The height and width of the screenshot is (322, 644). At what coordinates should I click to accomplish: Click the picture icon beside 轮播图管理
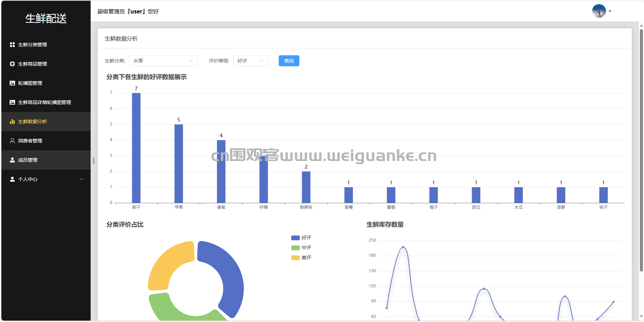click(12, 83)
